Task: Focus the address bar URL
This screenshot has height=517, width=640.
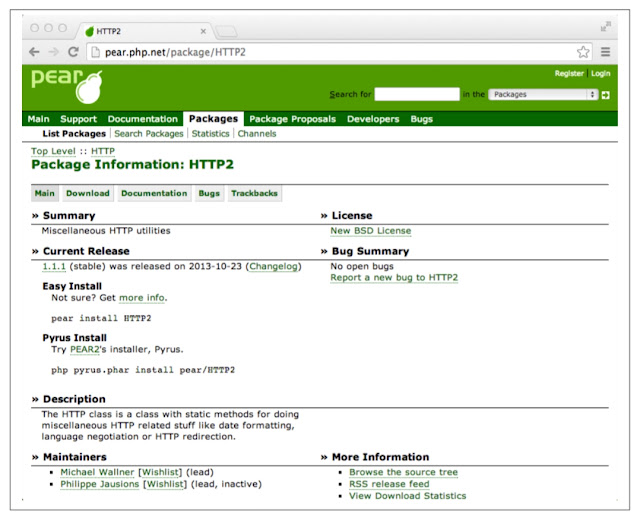Action: pos(175,52)
